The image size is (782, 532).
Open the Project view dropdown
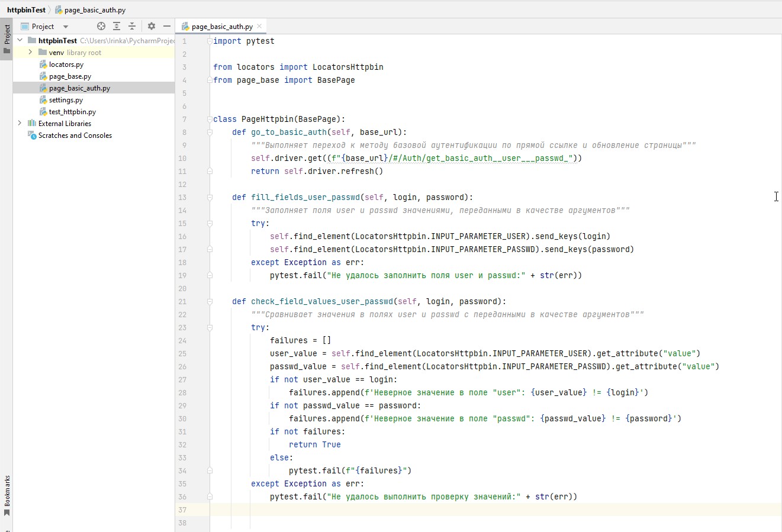tap(66, 27)
